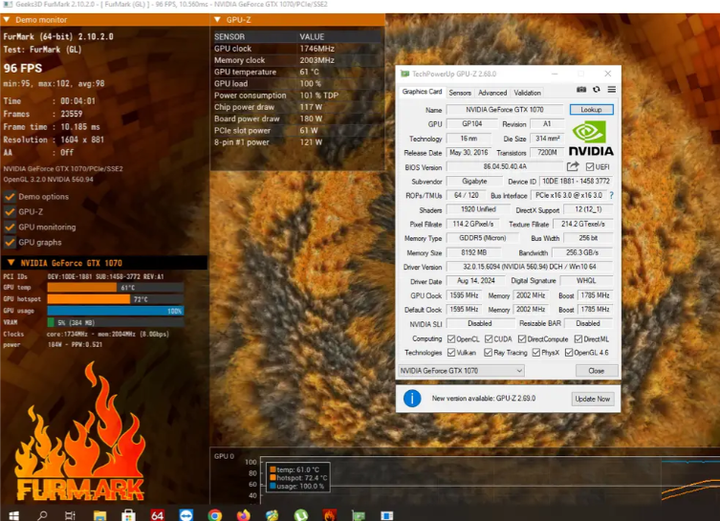Click the Lookup button
The width and height of the screenshot is (720, 521).
[x=591, y=110]
